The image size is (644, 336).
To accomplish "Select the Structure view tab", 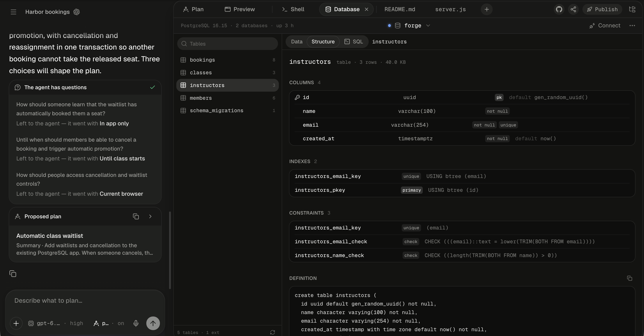I will coord(323,41).
